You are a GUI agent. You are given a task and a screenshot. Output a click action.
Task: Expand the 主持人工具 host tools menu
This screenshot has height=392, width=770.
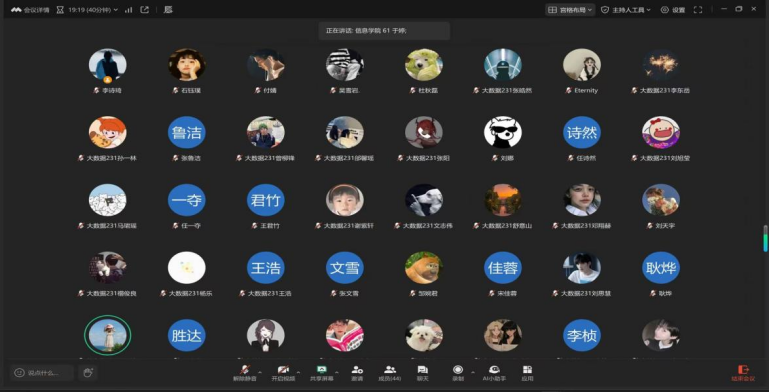[x=626, y=10]
